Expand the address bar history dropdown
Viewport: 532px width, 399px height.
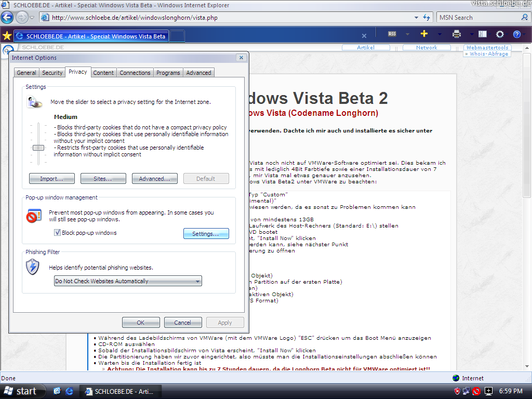pos(416,18)
